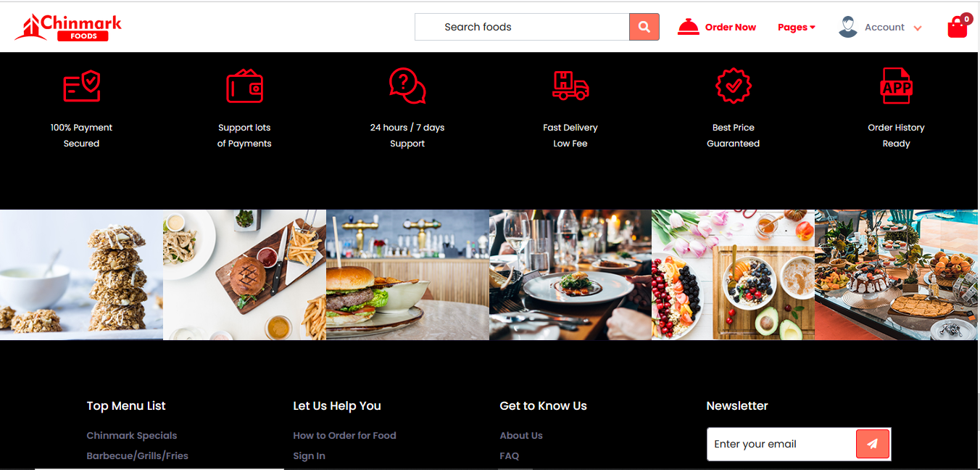Click the payment secured shield icon
The width and height of the screenshot is (980, 470).
click(81, 86)
